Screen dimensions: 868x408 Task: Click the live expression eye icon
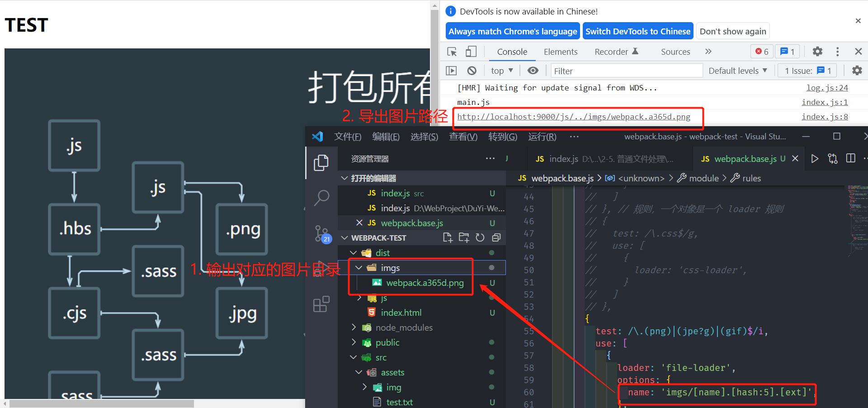click(x=533, y=71)
